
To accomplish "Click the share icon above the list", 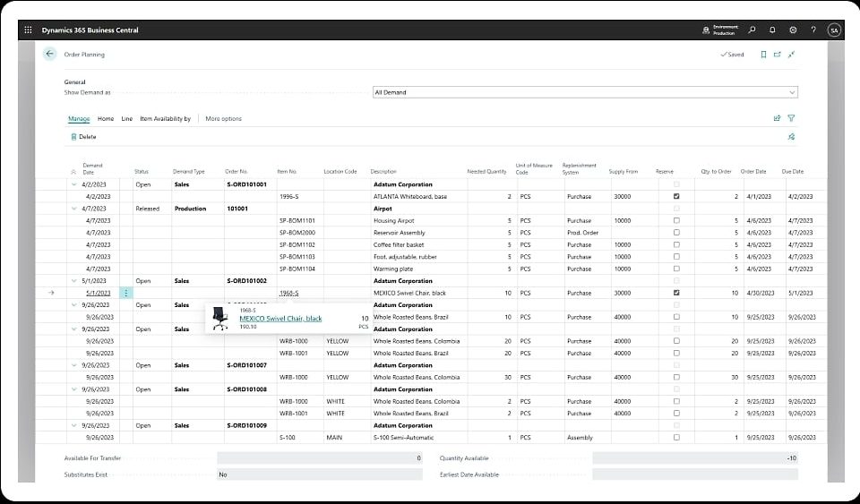I will pos(777,118).
